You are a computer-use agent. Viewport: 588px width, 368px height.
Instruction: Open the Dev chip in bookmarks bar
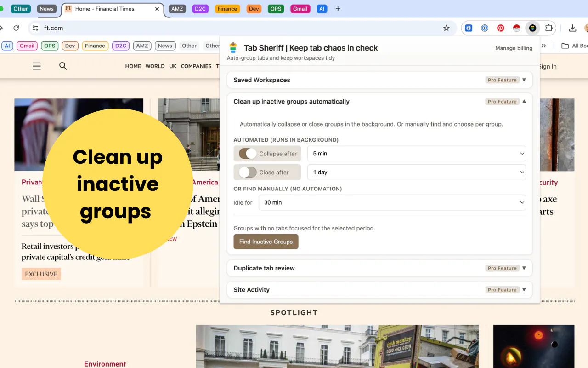pyautogui.click(x=70, y=46)
